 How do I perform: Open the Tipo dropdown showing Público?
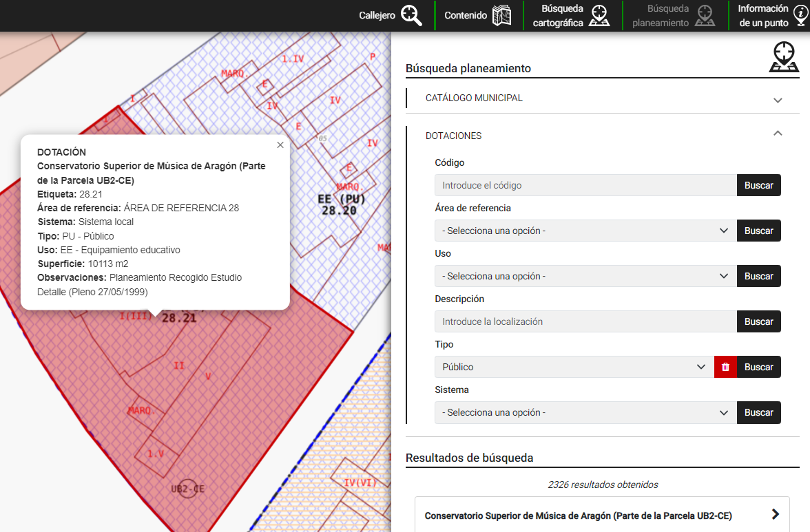tap(574, 367)
